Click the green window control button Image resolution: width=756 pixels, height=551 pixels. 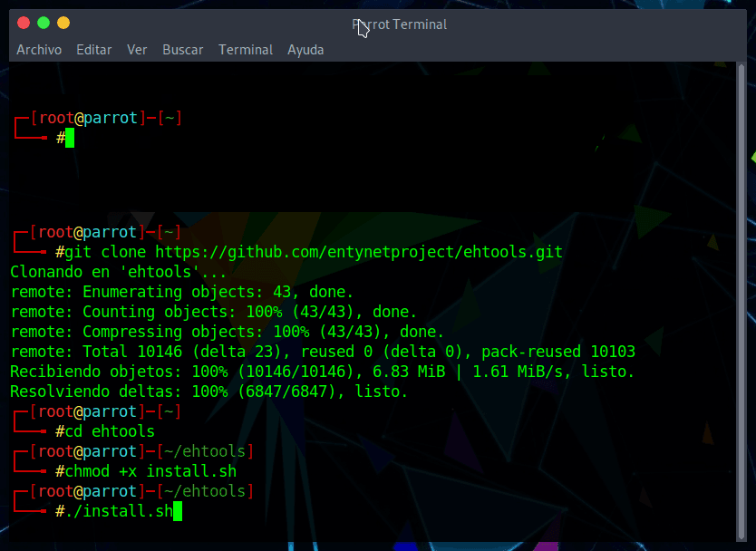coord(44,23)
